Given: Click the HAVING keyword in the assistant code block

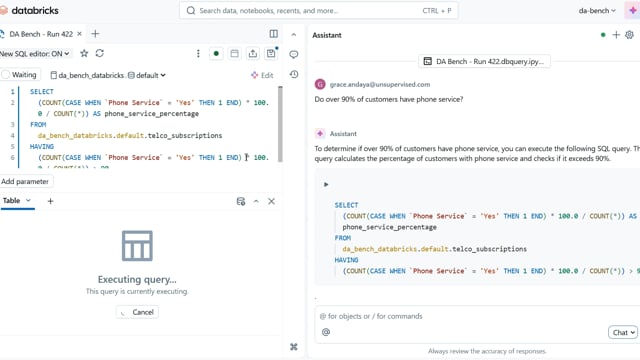Looking at the screenshot, I should (x=346, y=260).
